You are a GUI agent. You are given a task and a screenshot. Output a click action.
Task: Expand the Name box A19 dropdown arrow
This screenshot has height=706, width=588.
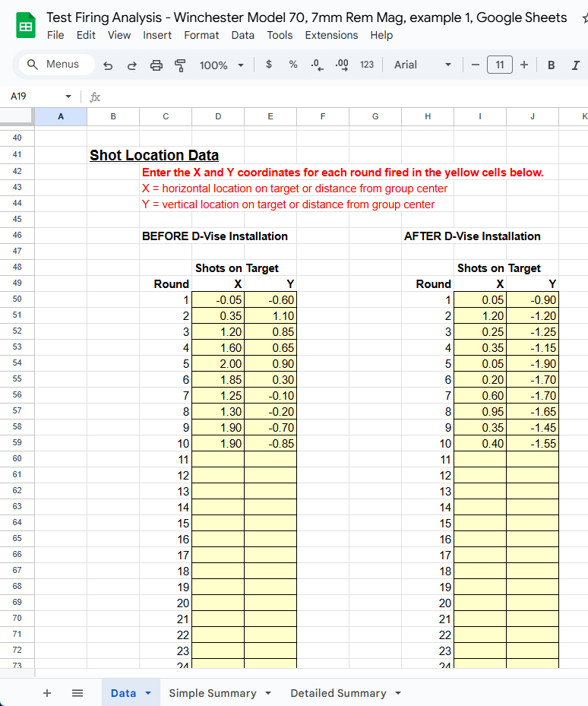[x=68, y=97]
